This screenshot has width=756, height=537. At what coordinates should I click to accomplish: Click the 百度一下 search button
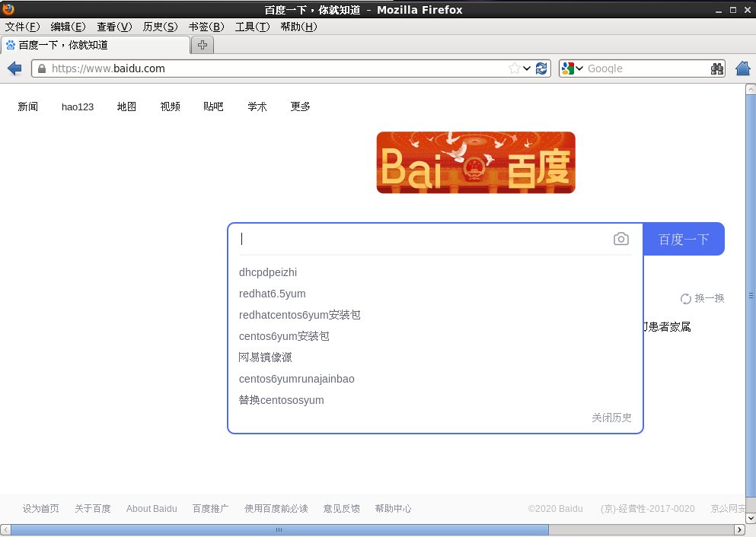coord(684,240)
